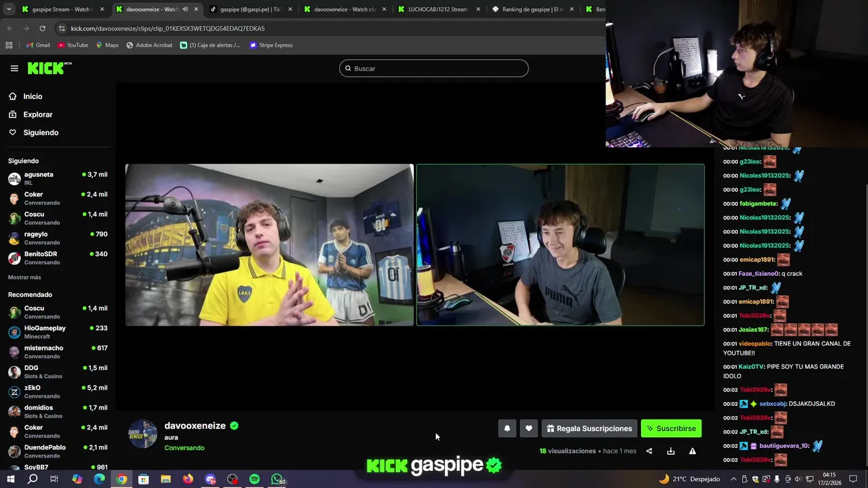Click Faze_tiziano0 username in chat
The image size is (868, 488).
coord(758,274)
